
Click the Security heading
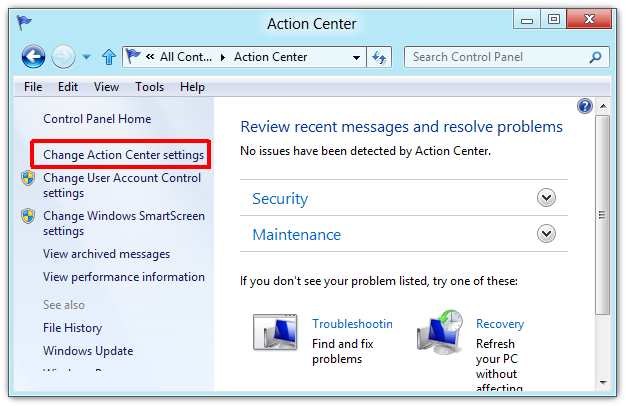click(x=280, y=198)
